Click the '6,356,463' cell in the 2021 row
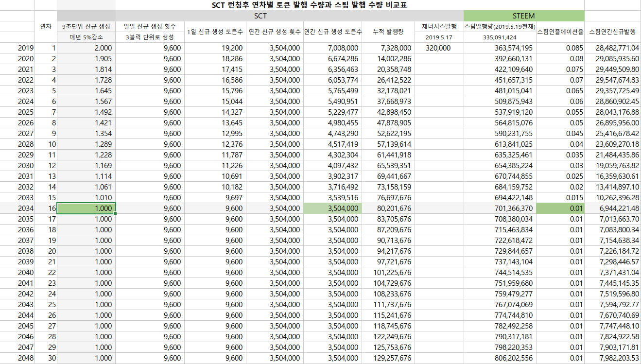Viewport: 641px width, 364px height. (333, 69)
